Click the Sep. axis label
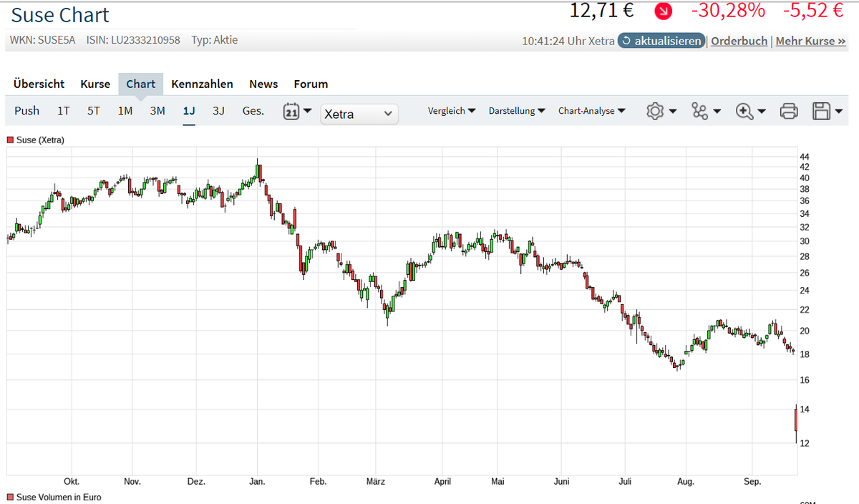Screen dimensions: 859x504 click(x=752, y=482)
